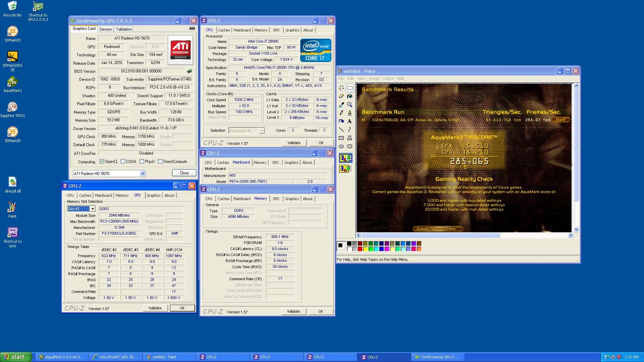Click Paint's horizontal scrollbar right arrow

coord(570,235)
